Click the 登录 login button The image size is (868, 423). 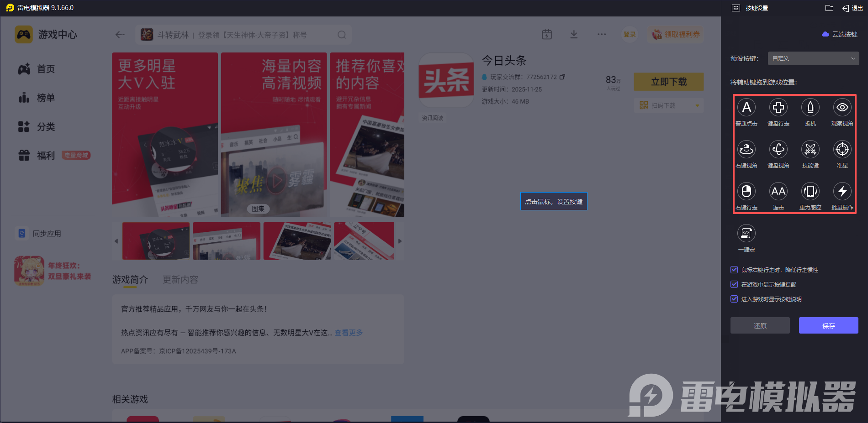(x=630, y=34)
